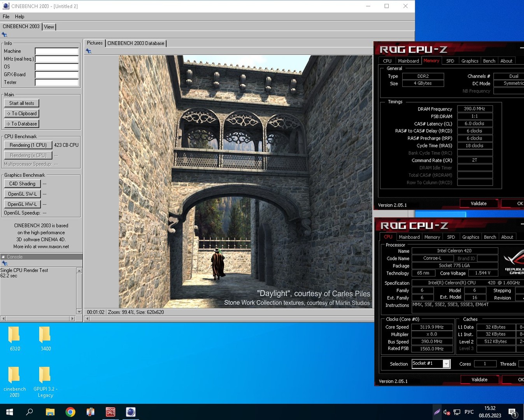Click the DRAM Frequency value 390.0 MHz

coord(475,109)
